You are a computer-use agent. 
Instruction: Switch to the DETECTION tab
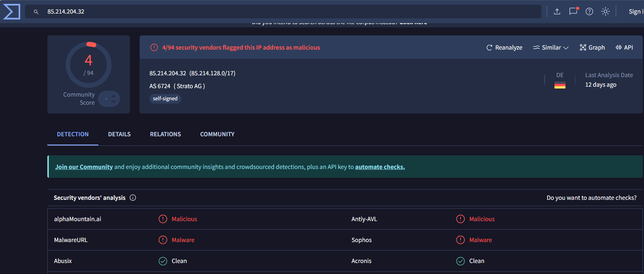[73, 134]
